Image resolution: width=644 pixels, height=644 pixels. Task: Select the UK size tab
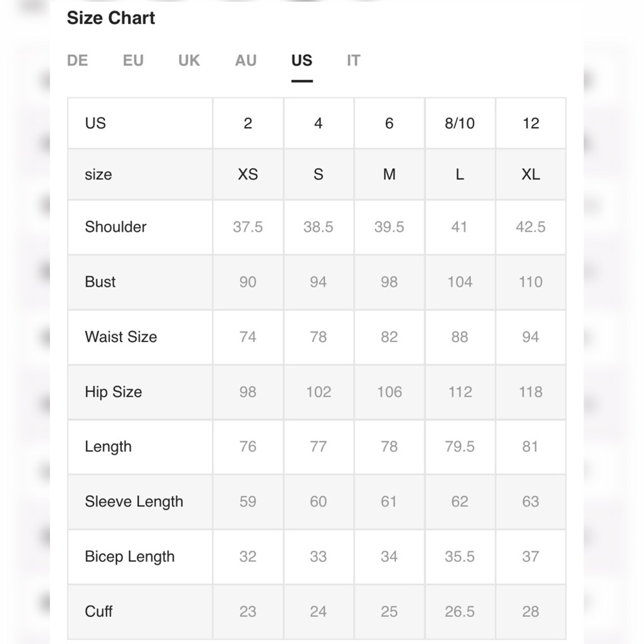pos(189,61)
